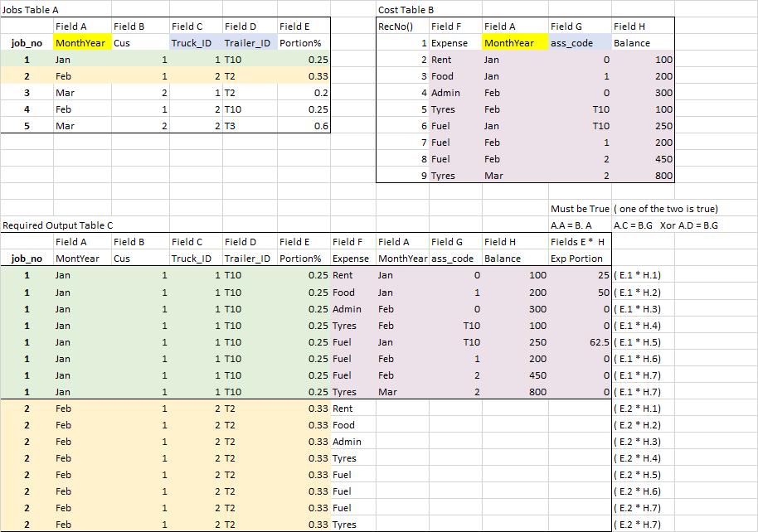Select the "Cost Table B" title cell
The height and width of the screenshot is (532, 758).
click(x=406, y=9)
